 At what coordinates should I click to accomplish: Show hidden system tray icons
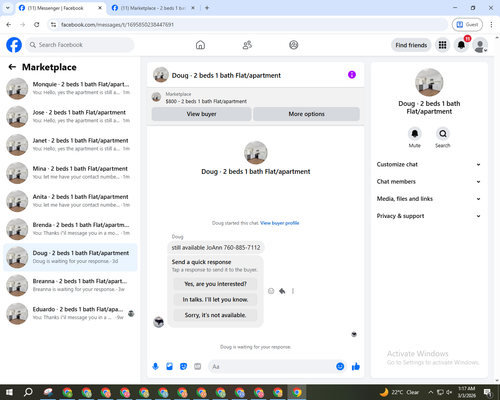click(x=430, y=392)
